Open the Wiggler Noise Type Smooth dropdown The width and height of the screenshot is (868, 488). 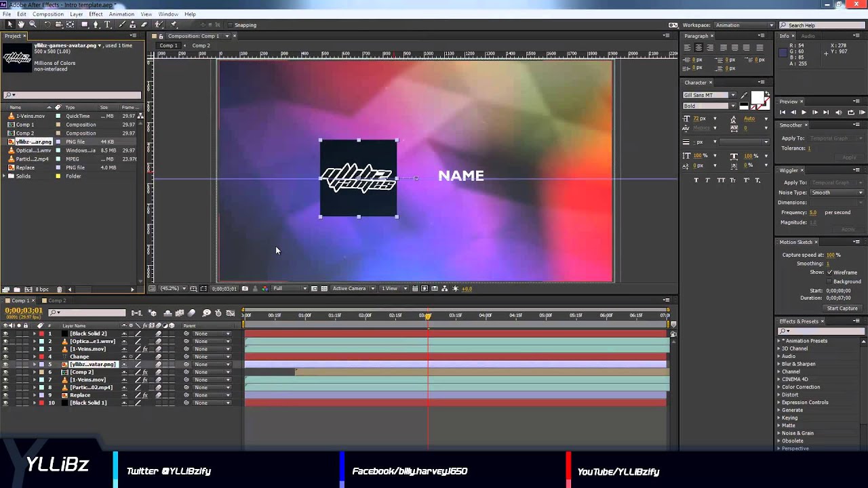pos(837,192)
